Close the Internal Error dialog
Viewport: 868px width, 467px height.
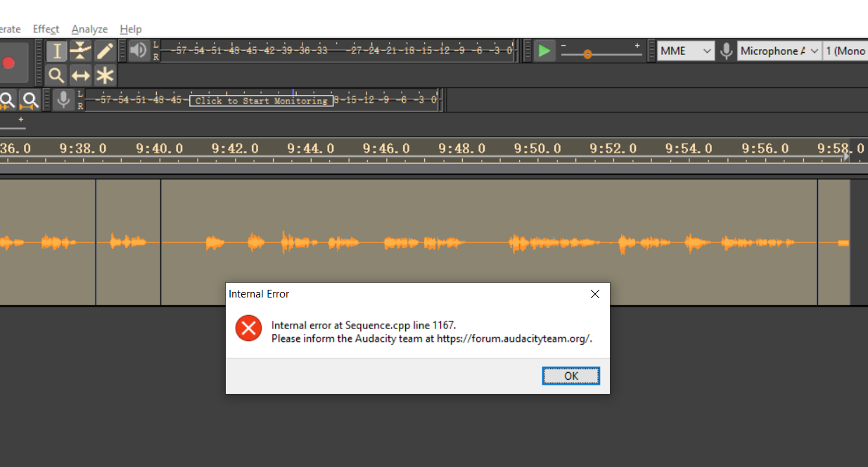click(x=595, y=294)
